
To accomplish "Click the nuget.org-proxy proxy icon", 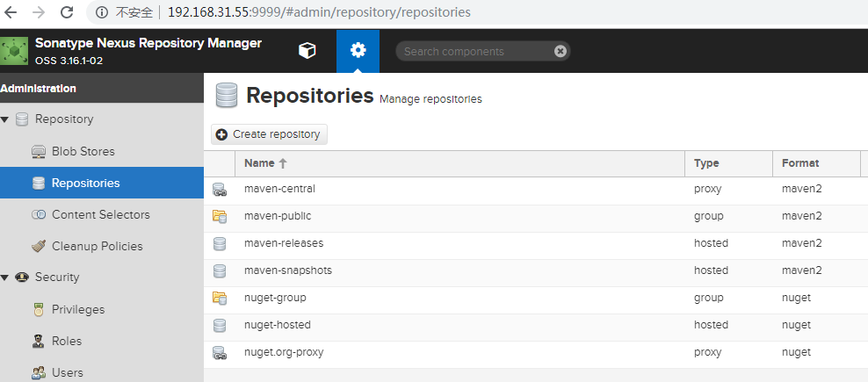I will pyautogui.click(x=220, y=353).
